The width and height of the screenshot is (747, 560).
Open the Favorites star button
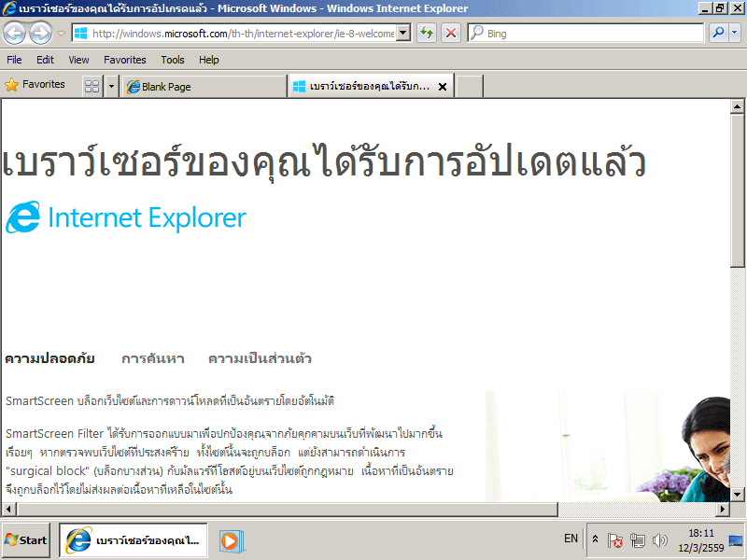tap(35, 85)
